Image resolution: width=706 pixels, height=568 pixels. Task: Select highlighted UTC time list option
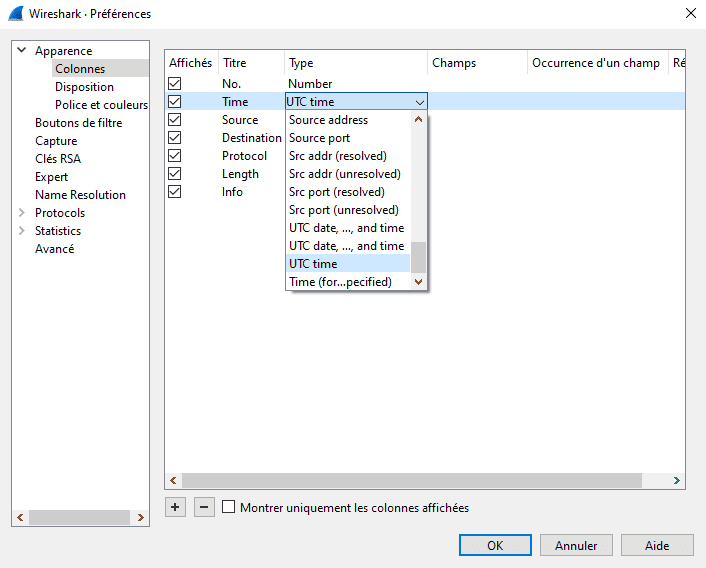pos(348,264)
